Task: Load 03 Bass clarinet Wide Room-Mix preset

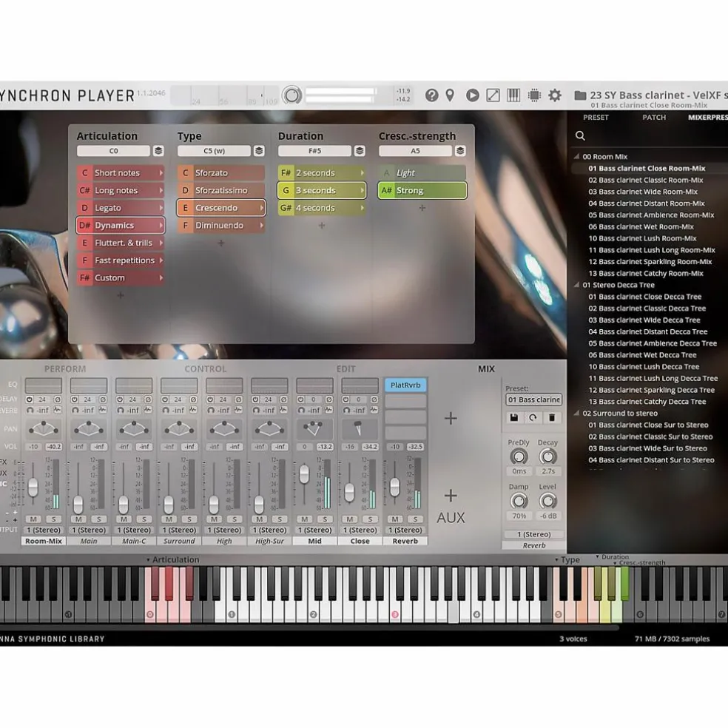Action: (x=643, y=192)
